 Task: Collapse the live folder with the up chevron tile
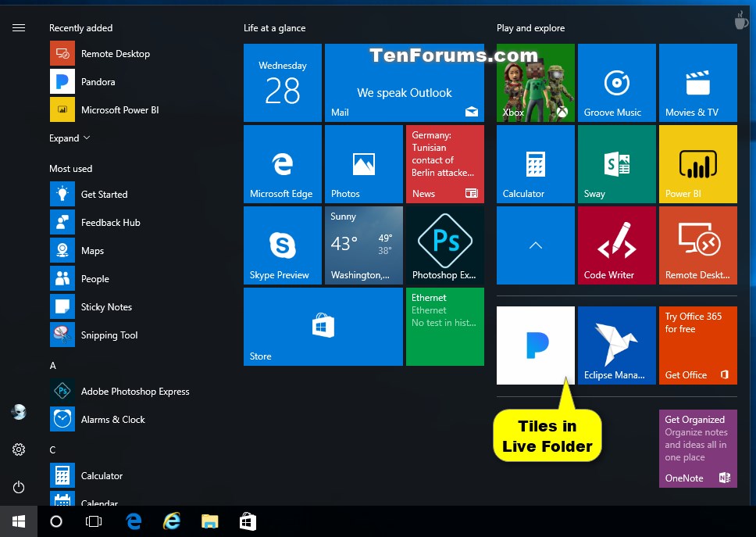pos(536,245)
